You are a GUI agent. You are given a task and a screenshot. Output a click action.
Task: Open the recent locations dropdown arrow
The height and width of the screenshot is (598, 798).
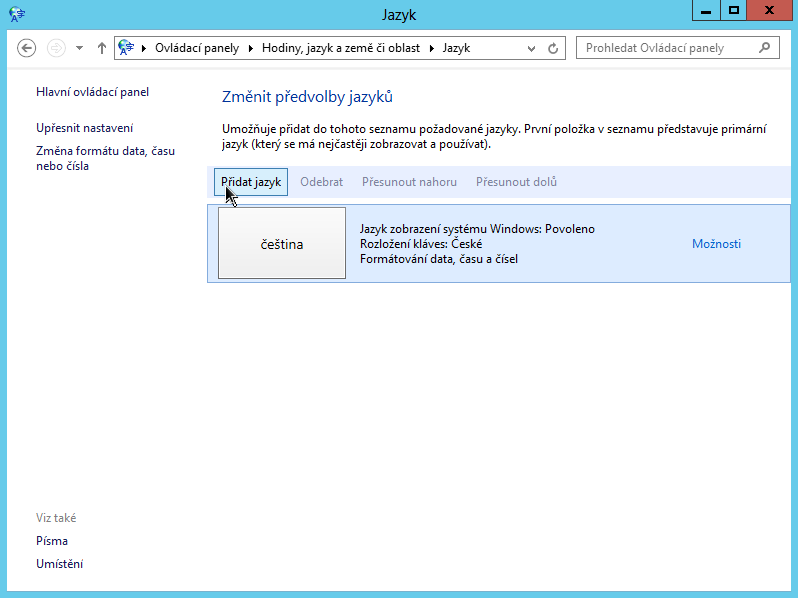[x=81, y=48]
